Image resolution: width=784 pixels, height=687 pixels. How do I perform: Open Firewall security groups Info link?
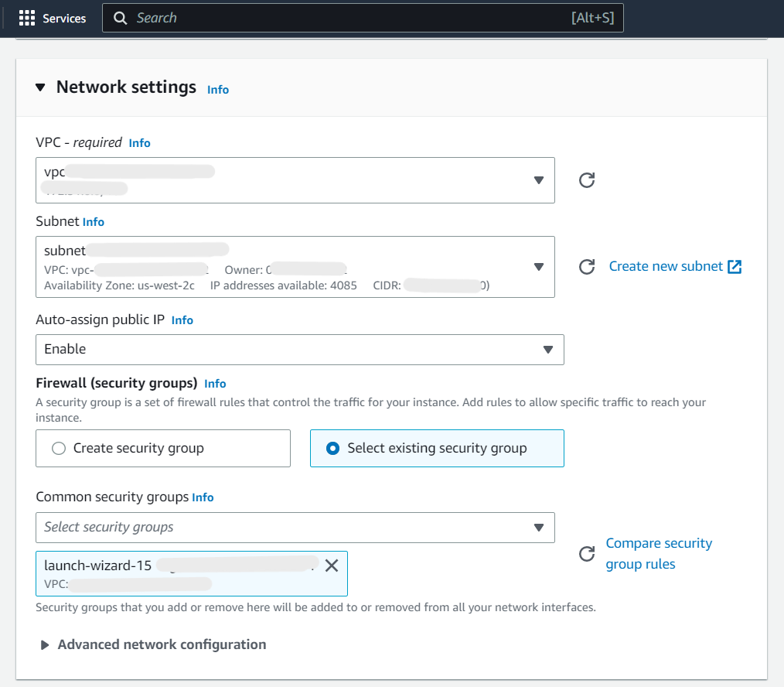click(x=215, y=384)
